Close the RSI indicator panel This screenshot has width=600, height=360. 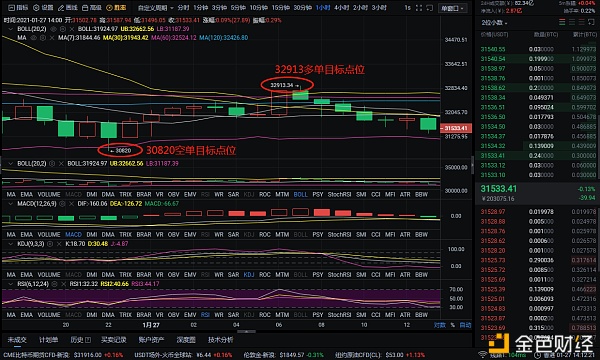click(x=63, y=284)
